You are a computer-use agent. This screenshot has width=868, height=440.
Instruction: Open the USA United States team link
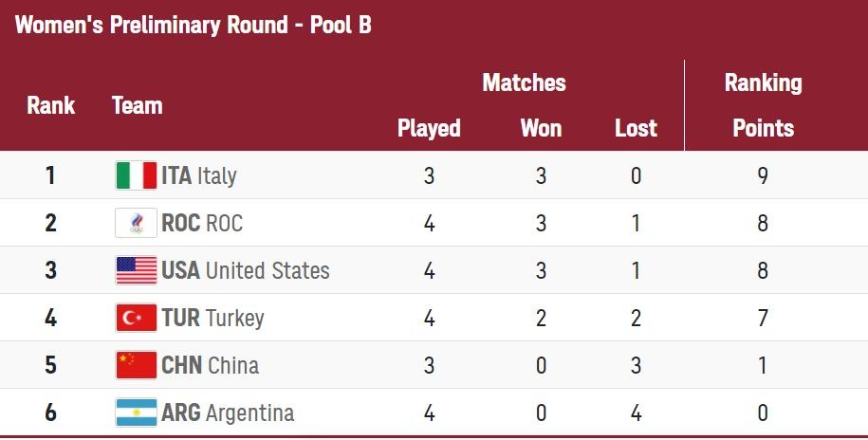coord(246,270)
